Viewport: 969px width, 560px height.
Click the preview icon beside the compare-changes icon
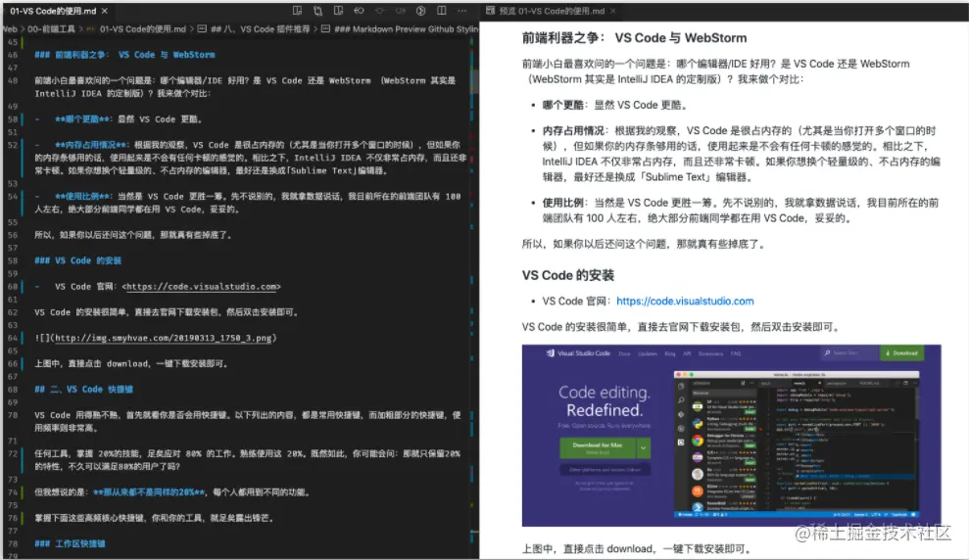(297, 11)
